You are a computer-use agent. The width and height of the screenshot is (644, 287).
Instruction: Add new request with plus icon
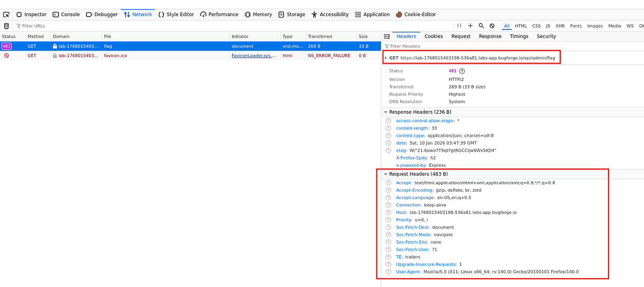point(470,26)
